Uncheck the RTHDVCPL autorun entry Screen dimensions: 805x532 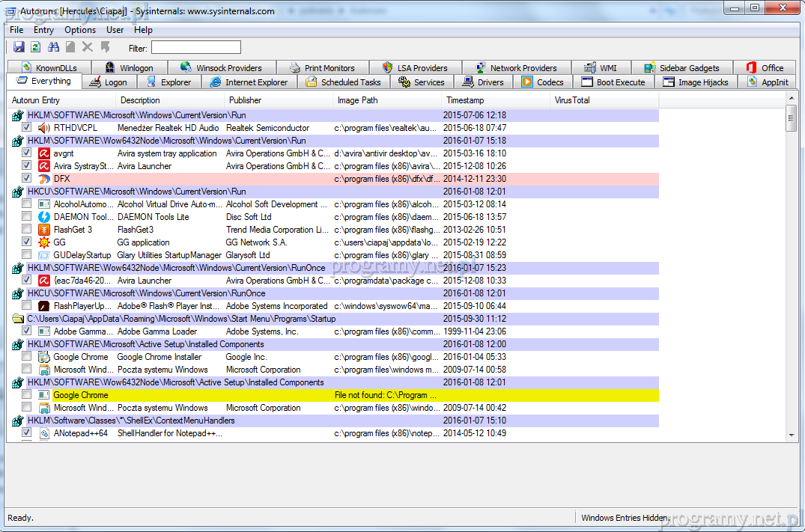tap(27, 128)
